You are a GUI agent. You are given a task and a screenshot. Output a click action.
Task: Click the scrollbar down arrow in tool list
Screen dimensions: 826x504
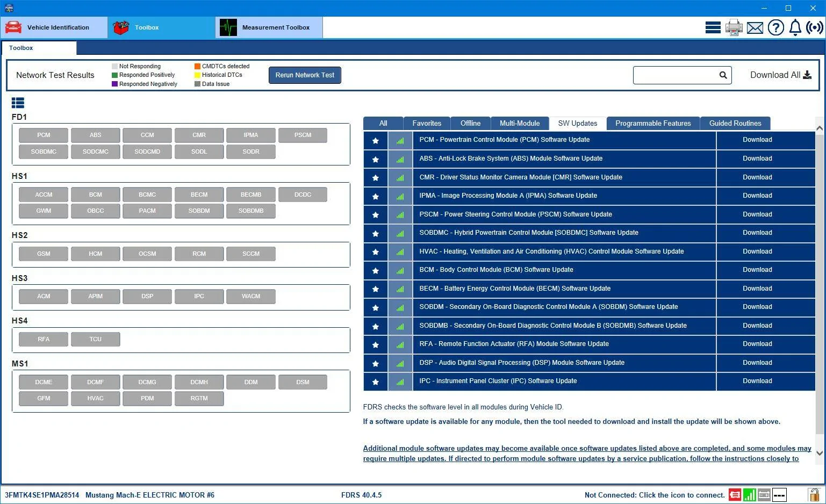pyautogui.click(x=820, y=453)
